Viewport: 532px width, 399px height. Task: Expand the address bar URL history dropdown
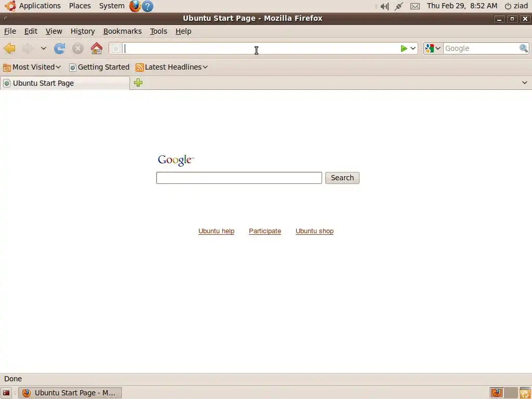pyautogui.click(x=413, y=48)
